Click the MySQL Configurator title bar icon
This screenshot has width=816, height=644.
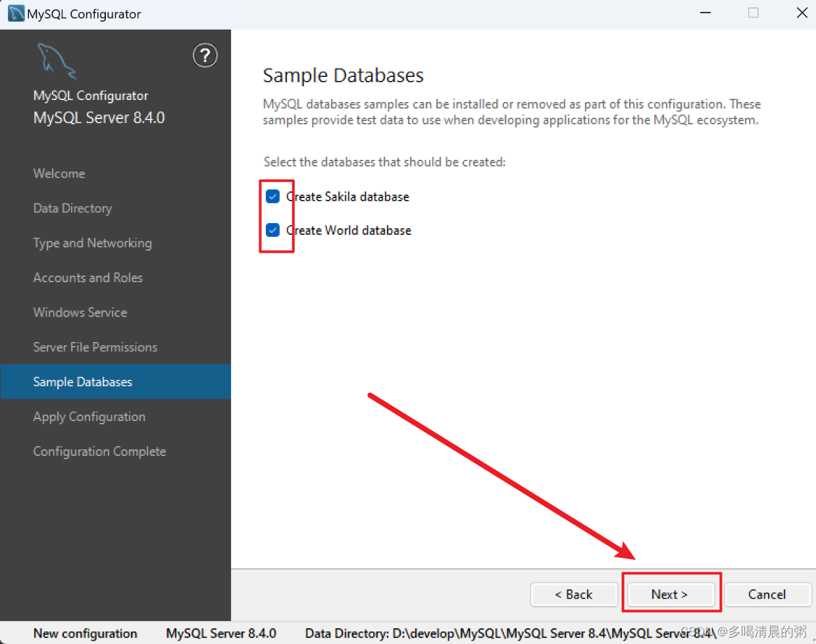16,13
